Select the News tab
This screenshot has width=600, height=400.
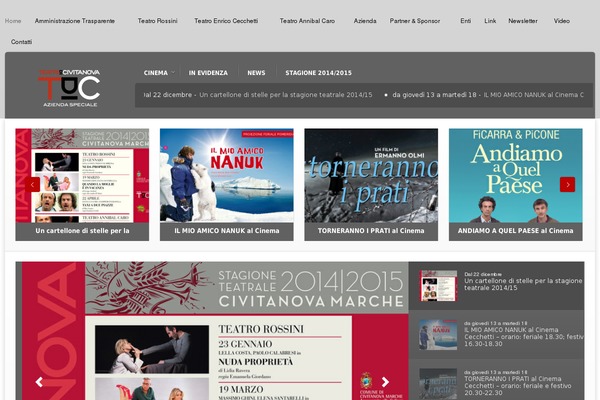coord(256,73)
